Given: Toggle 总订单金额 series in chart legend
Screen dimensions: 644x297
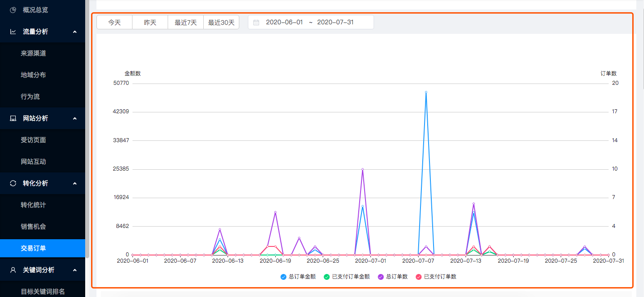Looking at the screenshot, I should [x=298, y=277].
